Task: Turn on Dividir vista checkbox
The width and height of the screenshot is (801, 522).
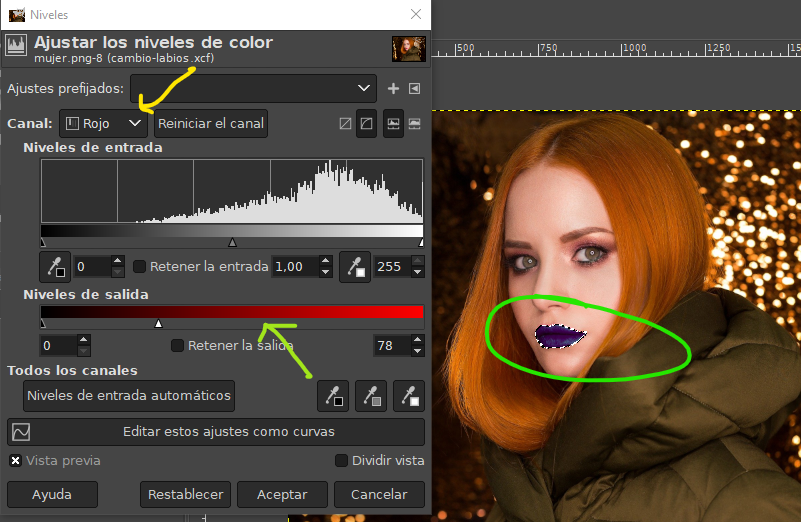Action: 342,461
